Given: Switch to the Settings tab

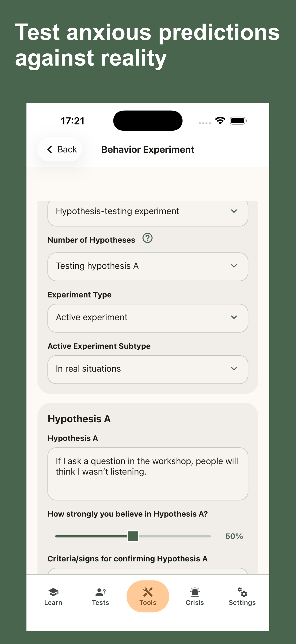Looking at the screenshot, I should 242,596.
